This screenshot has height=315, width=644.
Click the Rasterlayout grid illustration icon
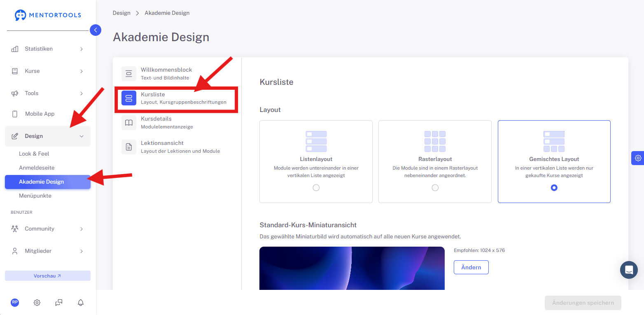coord(435,141)
